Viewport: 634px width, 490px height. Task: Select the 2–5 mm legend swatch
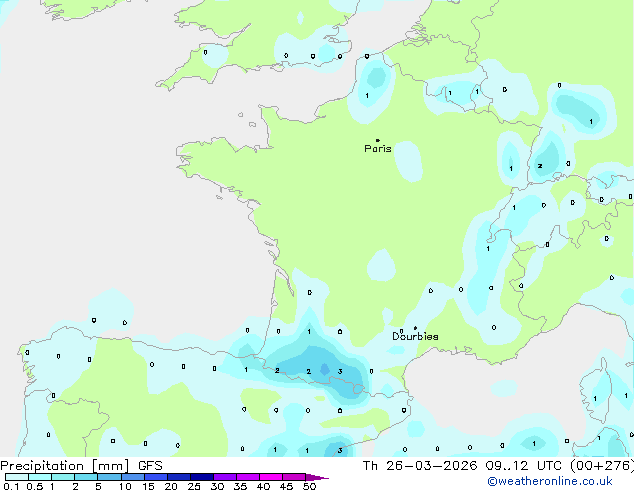click(87, 477)
